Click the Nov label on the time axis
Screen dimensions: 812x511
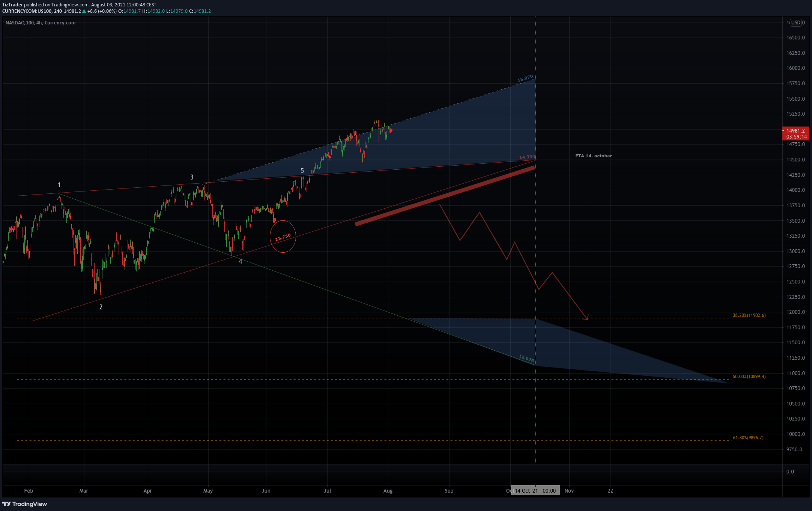[x=569, y=491]
